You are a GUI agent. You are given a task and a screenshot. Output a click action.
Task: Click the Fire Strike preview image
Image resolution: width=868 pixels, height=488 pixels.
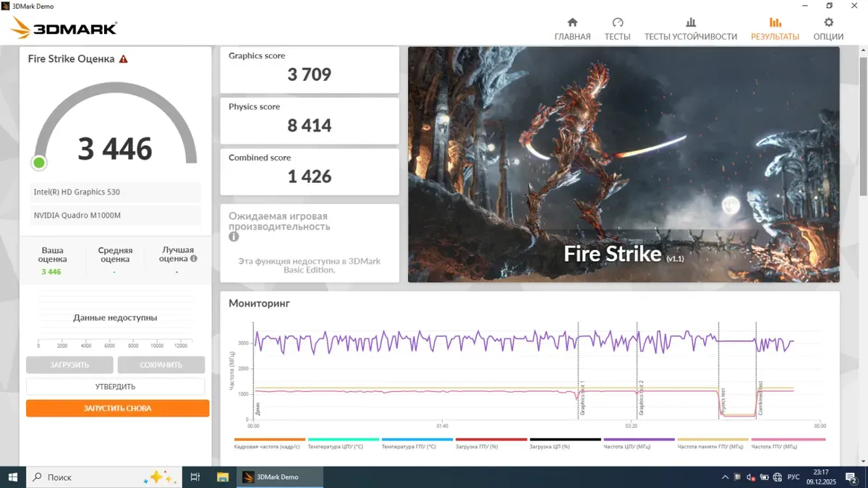pos(624,164)
